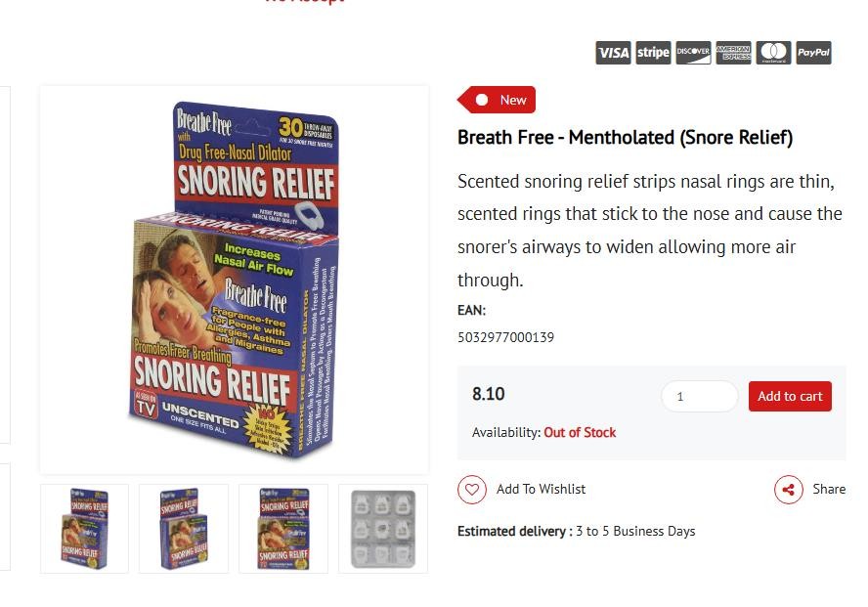Focus the quantity input field
The height and width of the screenshot is (607, 868).
(699, 396)
